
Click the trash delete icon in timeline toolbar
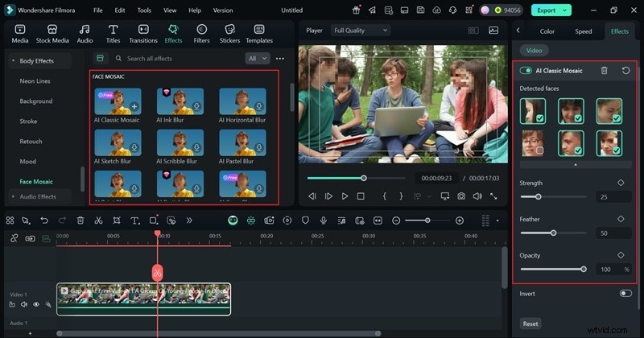(x=80, y=221)
